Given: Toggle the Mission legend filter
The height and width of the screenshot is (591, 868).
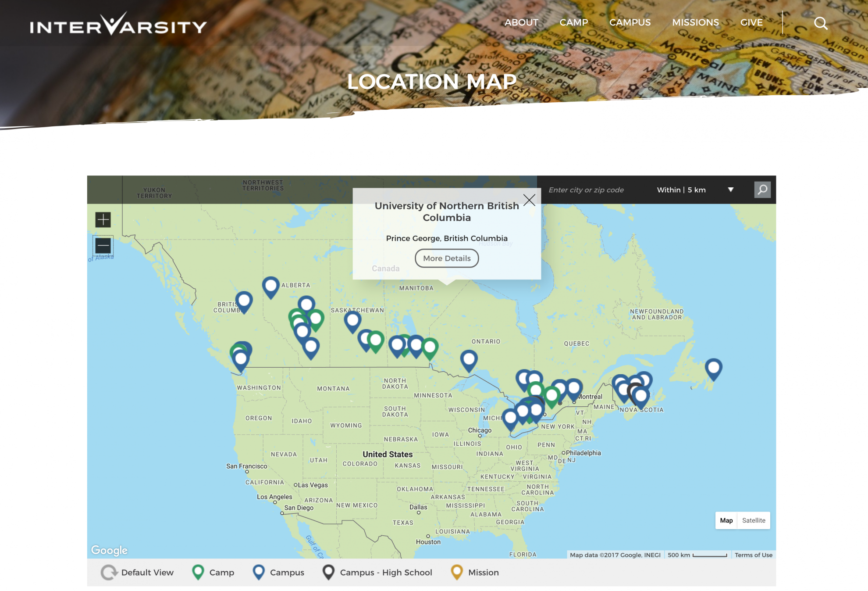Looking at the screenshot, I should [x=475, y=572].
